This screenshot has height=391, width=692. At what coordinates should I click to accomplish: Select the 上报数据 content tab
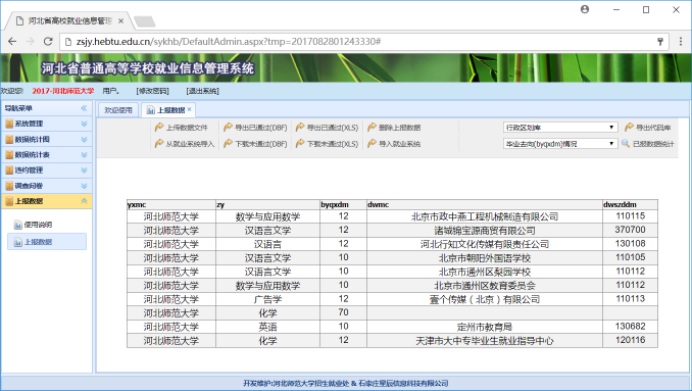tap(167, 110)
